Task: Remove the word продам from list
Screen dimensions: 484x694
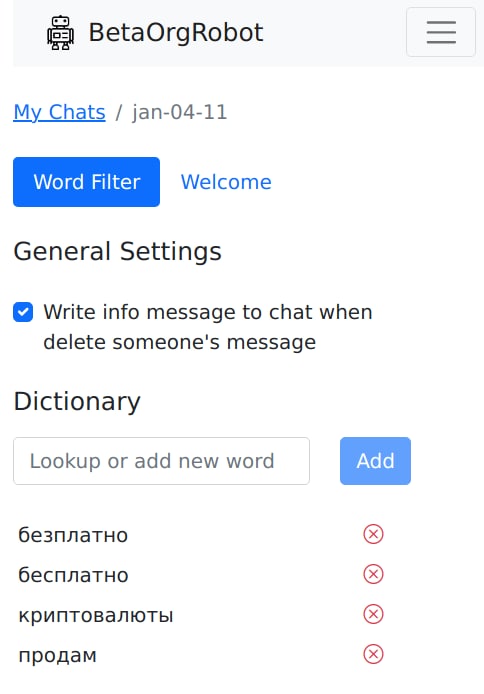Action: coord(373,655)
